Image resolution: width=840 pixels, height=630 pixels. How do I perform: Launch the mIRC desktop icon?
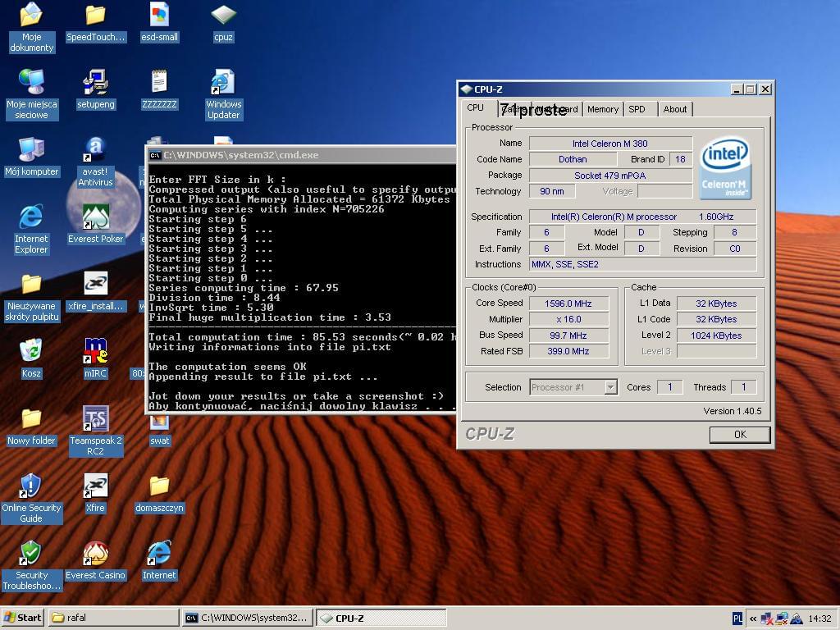click(95, 358)
